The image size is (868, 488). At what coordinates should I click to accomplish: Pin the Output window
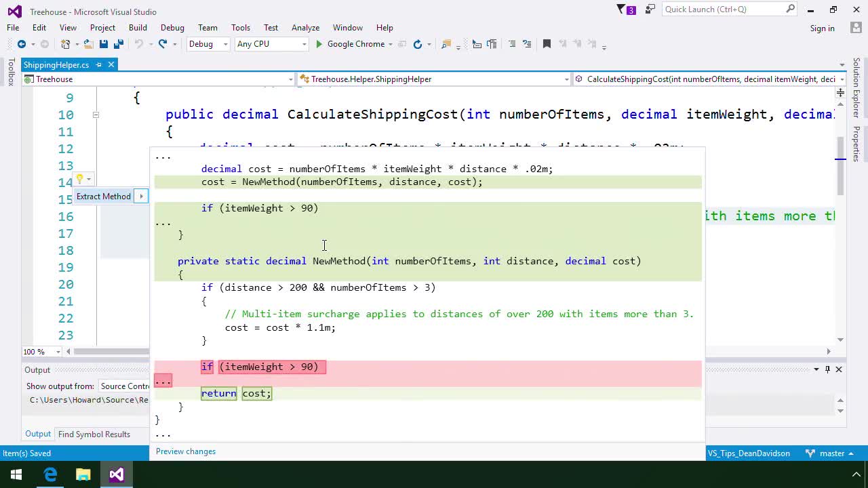[827, 369]
